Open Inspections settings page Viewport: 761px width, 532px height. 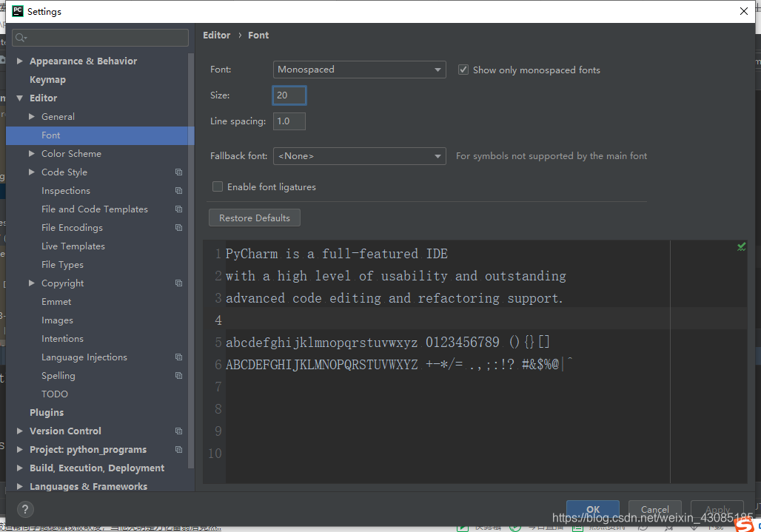pos(66,191)
